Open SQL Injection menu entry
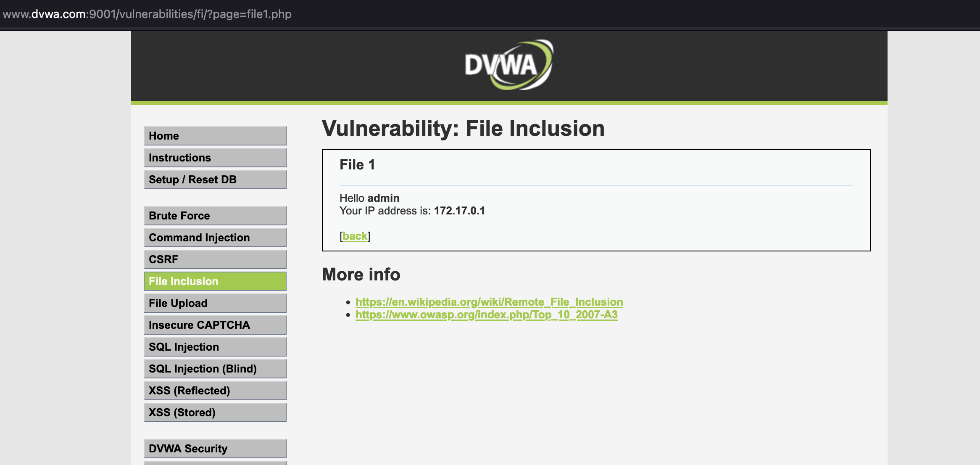Image resolution: width=980 pixels, height=465 pixels. [215, 347]
